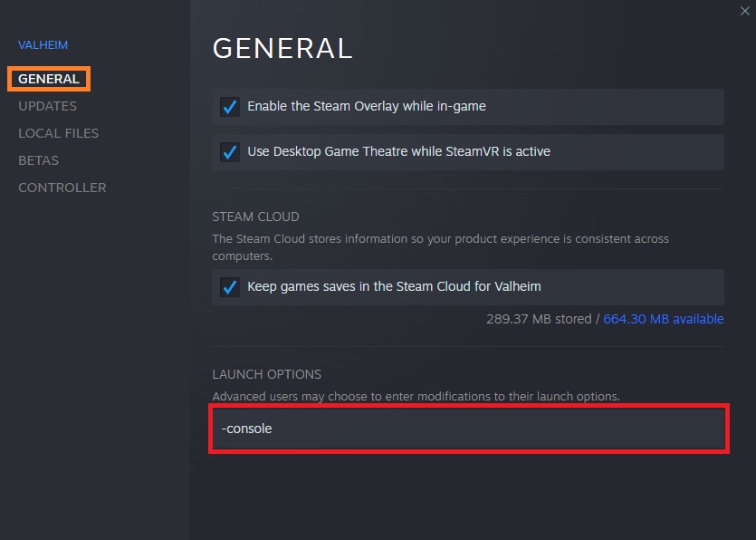756x540 pixels.
Task: Select the GENERAL tab
Action: click(x=49, y=79)
